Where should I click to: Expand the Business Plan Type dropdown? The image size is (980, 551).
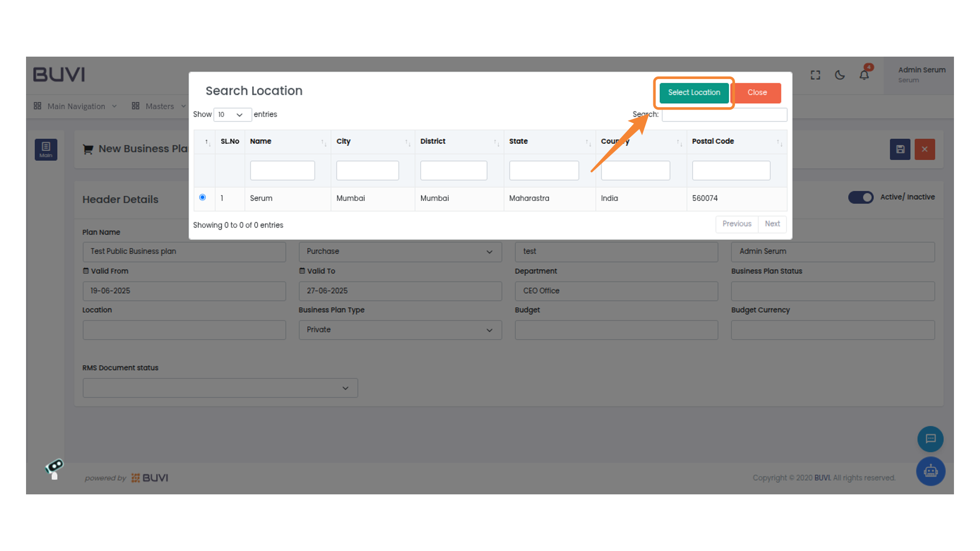coord(400,330)
